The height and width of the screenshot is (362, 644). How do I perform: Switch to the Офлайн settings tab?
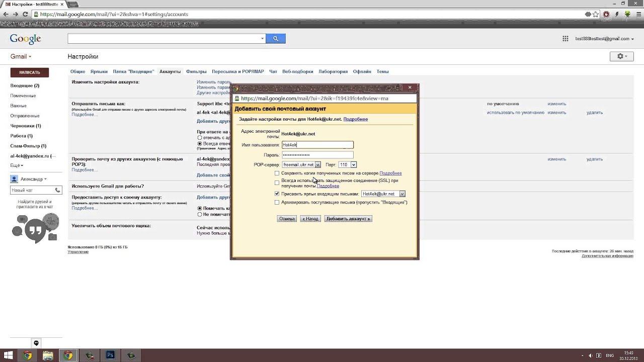[x=362, y=71]
